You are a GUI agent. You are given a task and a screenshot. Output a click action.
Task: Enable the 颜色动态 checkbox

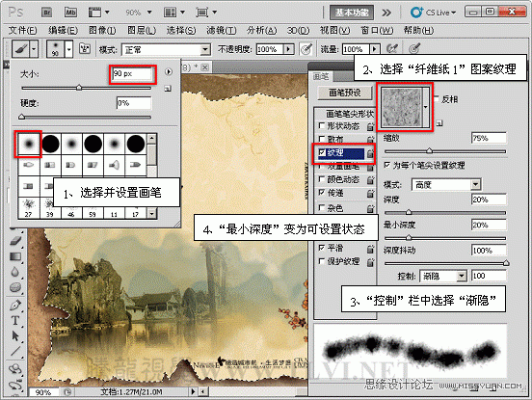click(321, 179)
